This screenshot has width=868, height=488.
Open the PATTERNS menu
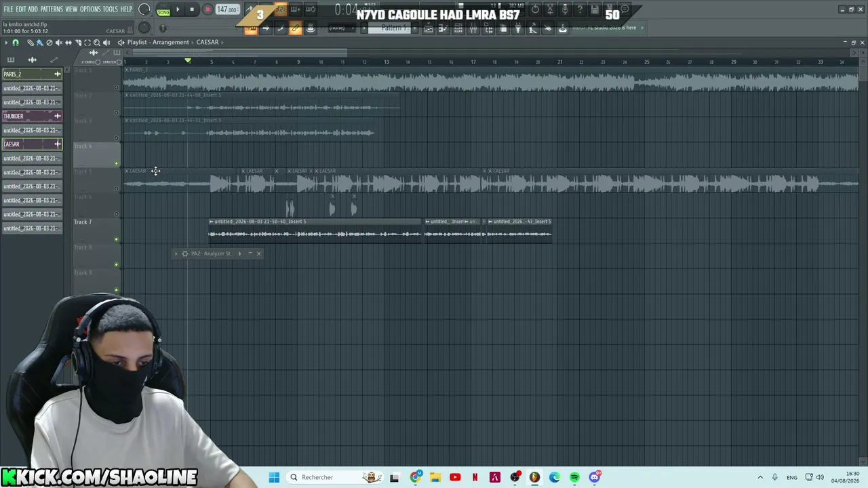(52, 9)
